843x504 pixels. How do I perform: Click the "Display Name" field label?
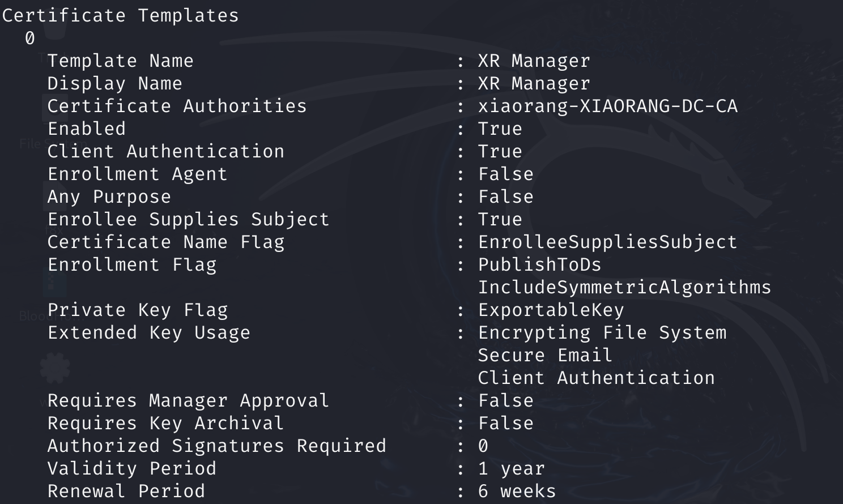pos(114,84)
